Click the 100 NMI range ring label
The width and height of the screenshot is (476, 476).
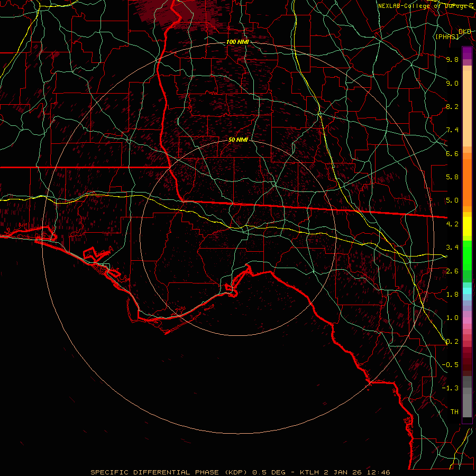(x=237, y=42)
